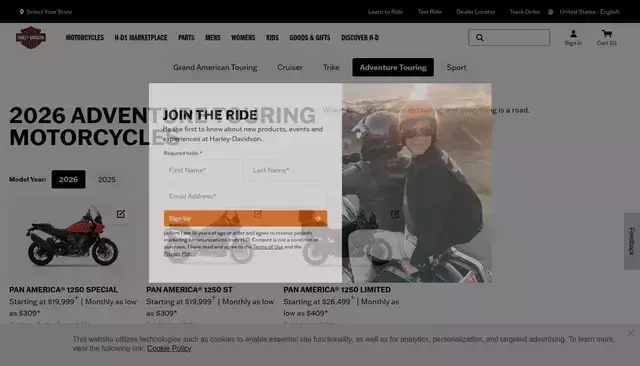Open the H-D1 Marketplace menu
Viewport: 640px width, 366px height.
click(x=141, y=38)
